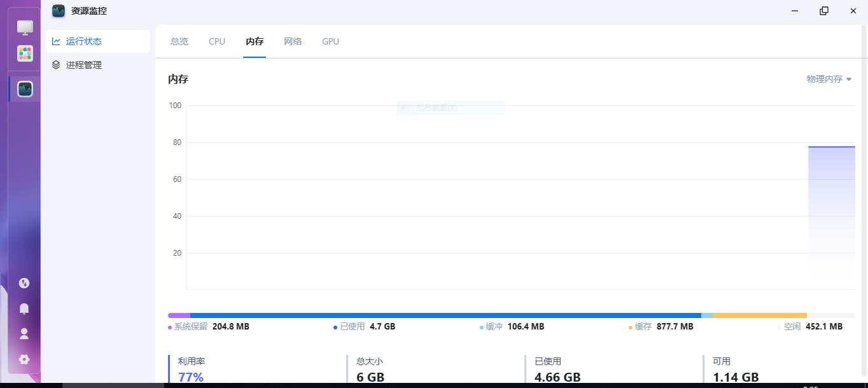The width and height of the screenshot is (868, 388).
Task: Click the 总大小 label
Action: click(x=370, y=361)
